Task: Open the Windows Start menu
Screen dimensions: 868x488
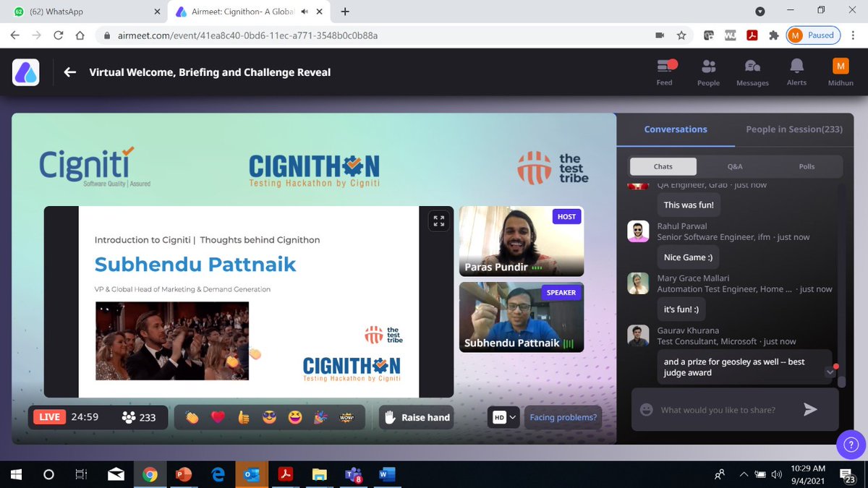Action: 15,475
